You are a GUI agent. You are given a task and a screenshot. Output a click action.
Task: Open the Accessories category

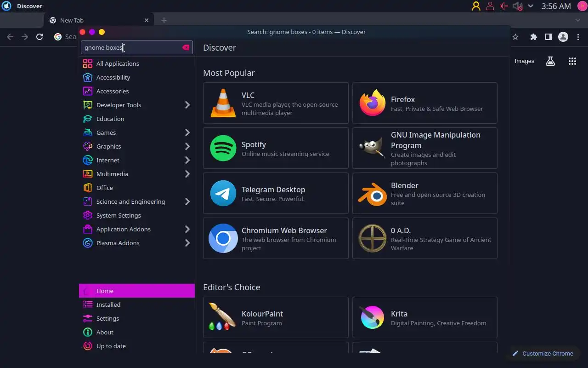pyautogui.click(x=137, y=91)
